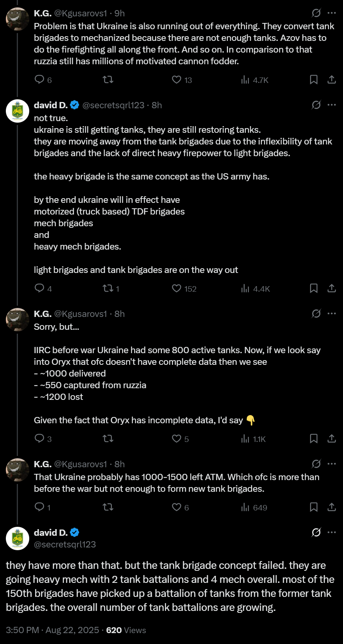The width and height of the screenshot is (343, 644).
Task: Click david D.'s tractor avatar on final tweet
Action: pyautogui.click(x=18, y=538)
